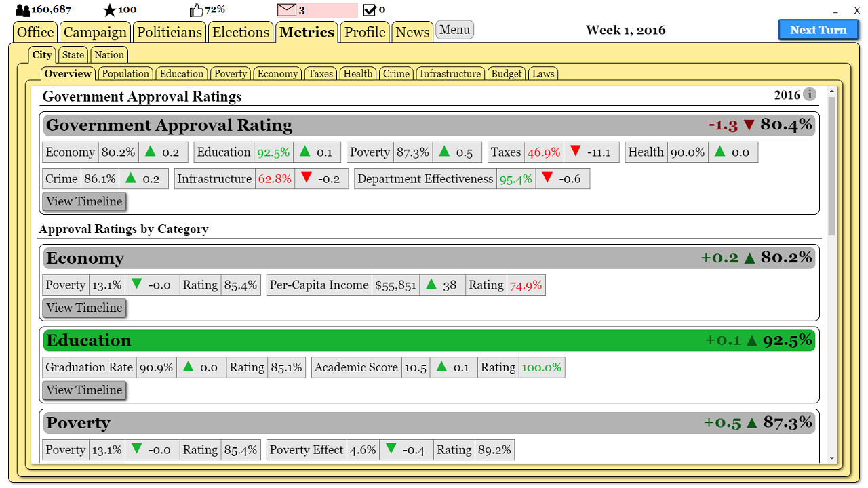Open the Politicians tab
This screenshot has height=488, width=868.
tap(169, 31)
